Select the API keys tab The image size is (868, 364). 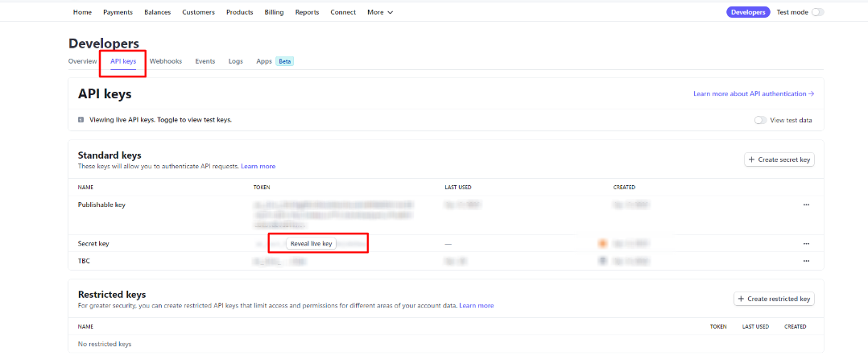coord(123,61)
